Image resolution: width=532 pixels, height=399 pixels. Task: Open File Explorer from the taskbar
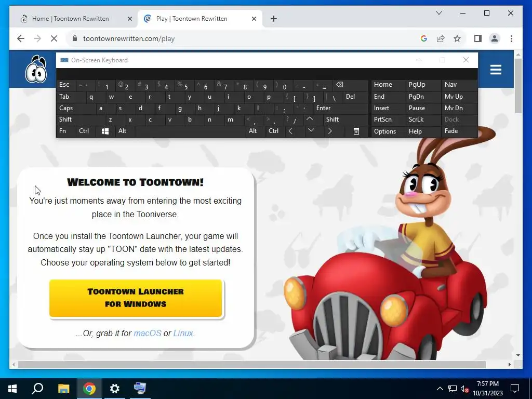click(63, 389)
